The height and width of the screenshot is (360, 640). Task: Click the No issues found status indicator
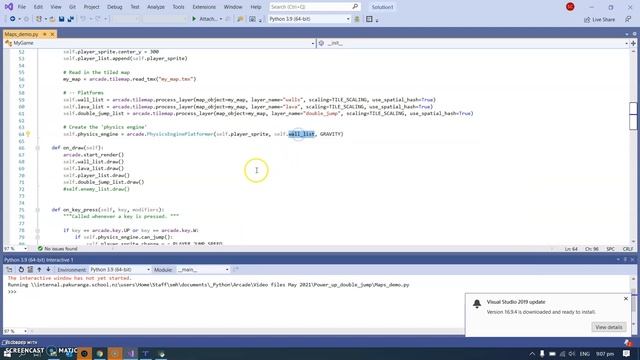[x=58, y=249]
